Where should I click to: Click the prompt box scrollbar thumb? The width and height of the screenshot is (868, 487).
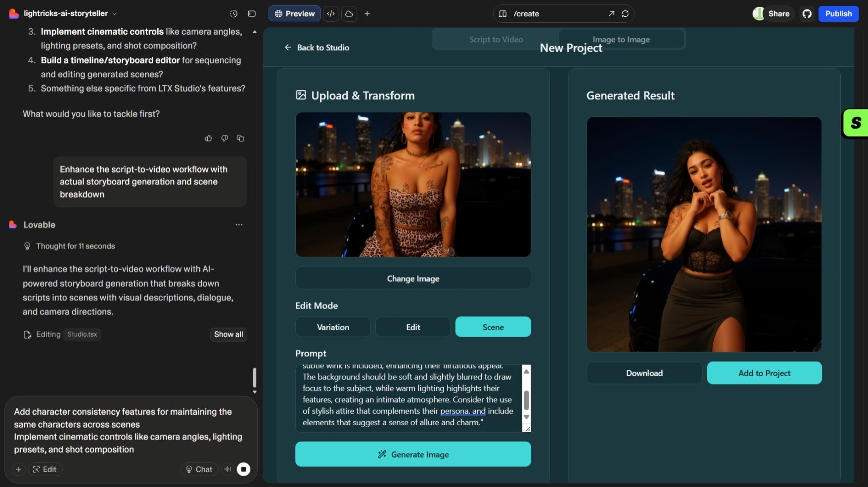(526, 400)
